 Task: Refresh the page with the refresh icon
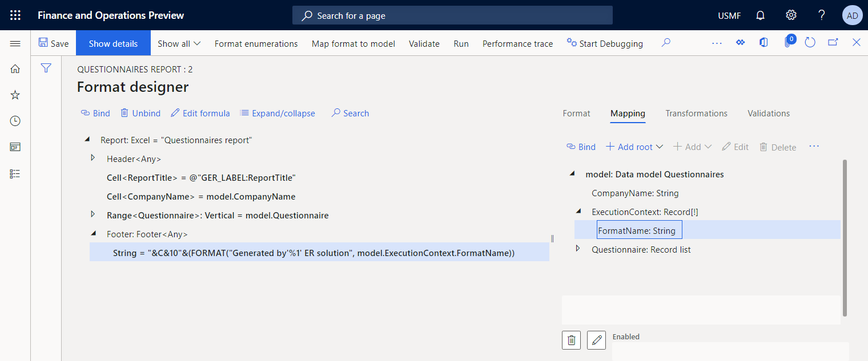click(810, 42)
